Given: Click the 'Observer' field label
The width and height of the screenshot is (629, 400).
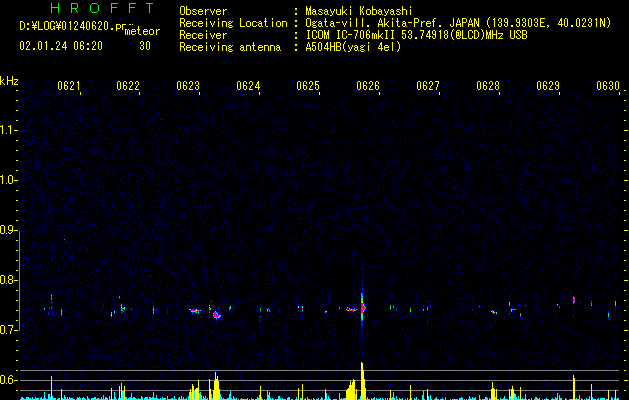Looking at the screenshot, I should pyautogui.click(x=203, y=11).
